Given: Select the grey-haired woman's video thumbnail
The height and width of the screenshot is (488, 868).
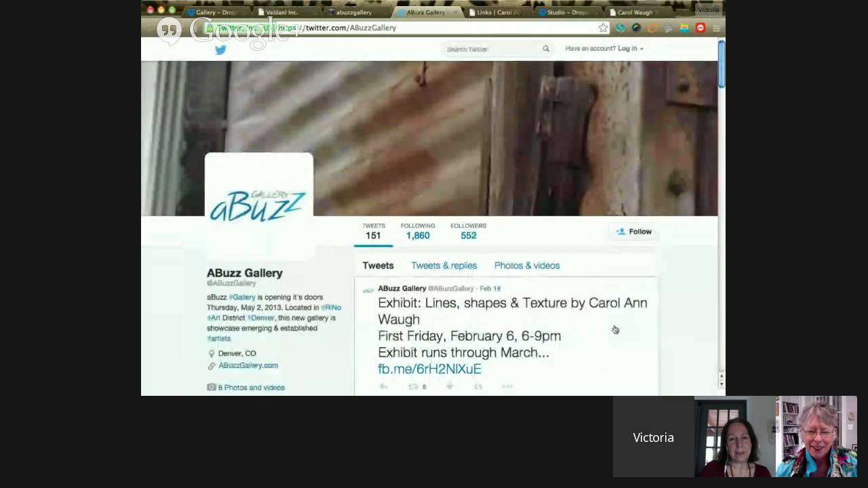Looking at the screenshot, I should tap(816, 436).
